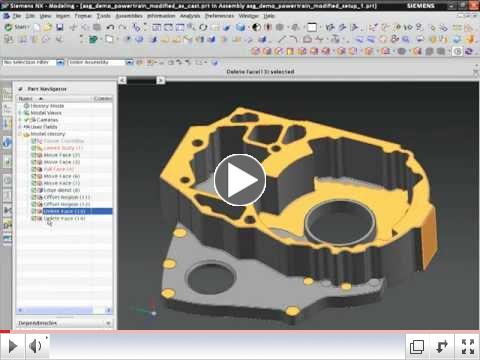Open the Format menu

[83, 16]
